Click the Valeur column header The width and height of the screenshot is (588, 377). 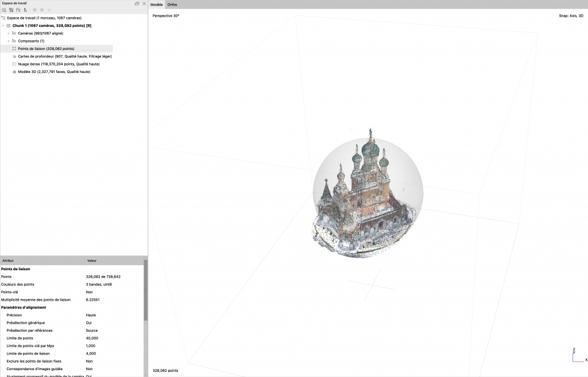click(114, 261)
